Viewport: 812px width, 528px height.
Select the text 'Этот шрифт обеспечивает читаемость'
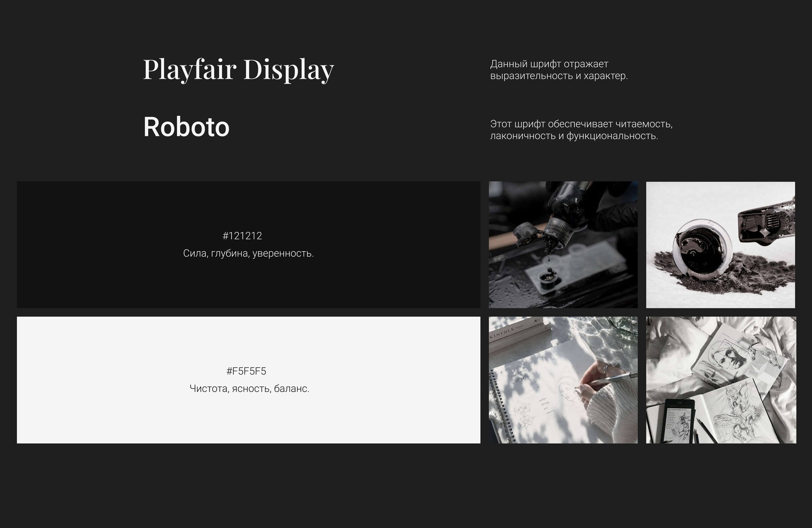click(581, 124)
